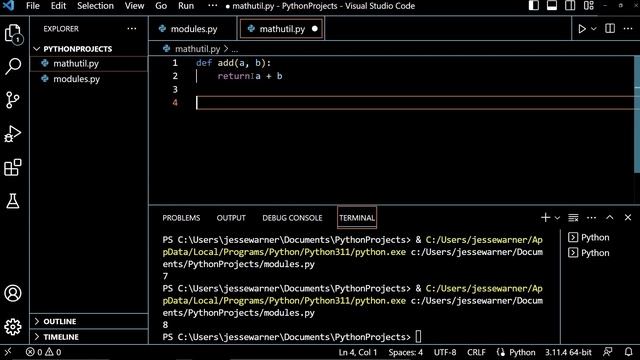Open the Manage gear settings

point(13,327)
